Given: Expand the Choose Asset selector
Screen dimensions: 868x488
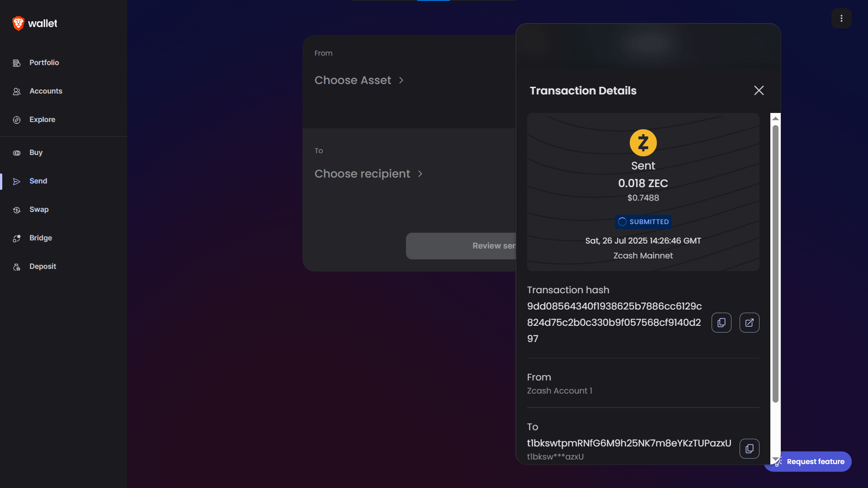Looking at the screenshot, I should point(359,80).
